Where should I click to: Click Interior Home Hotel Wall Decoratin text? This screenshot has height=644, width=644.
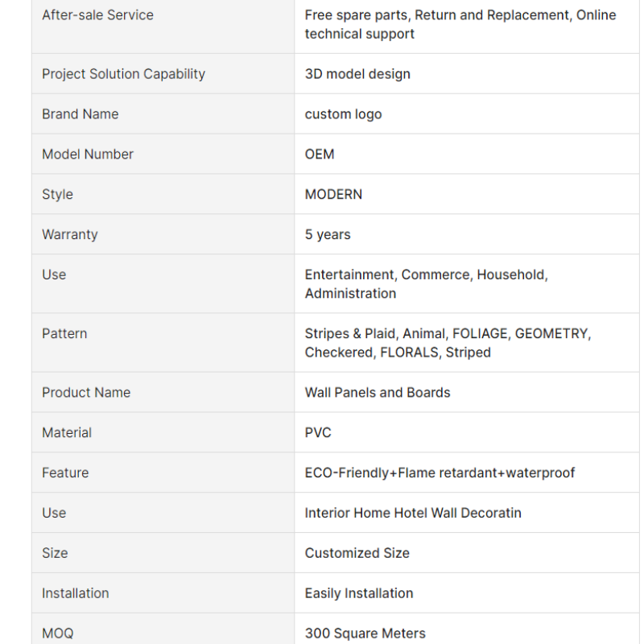click(x=413, y=513)
